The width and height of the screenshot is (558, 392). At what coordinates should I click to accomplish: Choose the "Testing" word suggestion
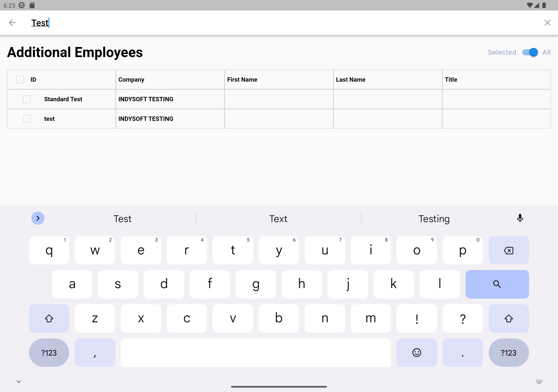tap(434, 219)
